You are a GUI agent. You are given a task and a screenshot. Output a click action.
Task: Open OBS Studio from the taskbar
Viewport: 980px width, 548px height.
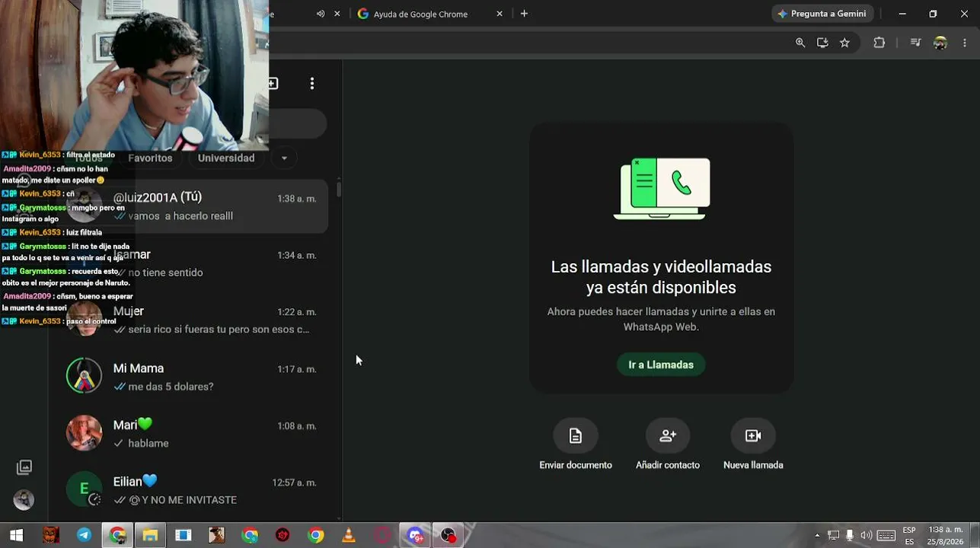tap(449, 535)
